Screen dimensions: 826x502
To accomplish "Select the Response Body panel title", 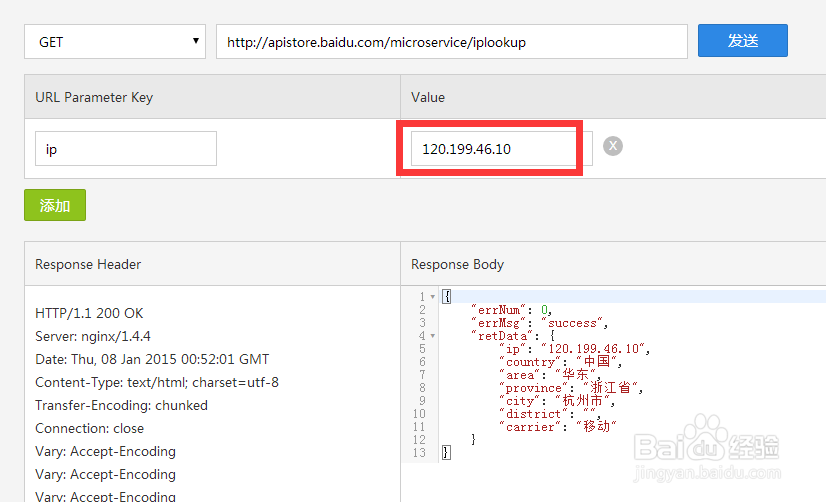I will (x=457, y=265).
